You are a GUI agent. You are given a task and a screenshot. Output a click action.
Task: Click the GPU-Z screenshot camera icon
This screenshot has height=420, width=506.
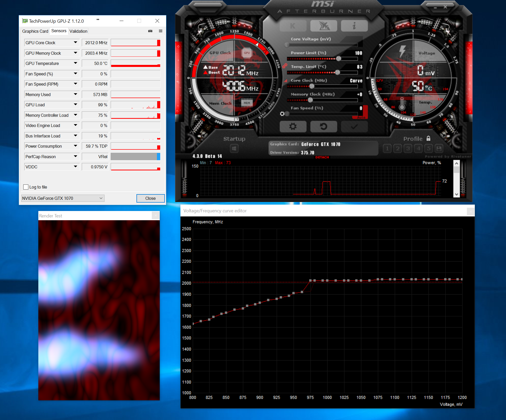(x=150, y=31)
